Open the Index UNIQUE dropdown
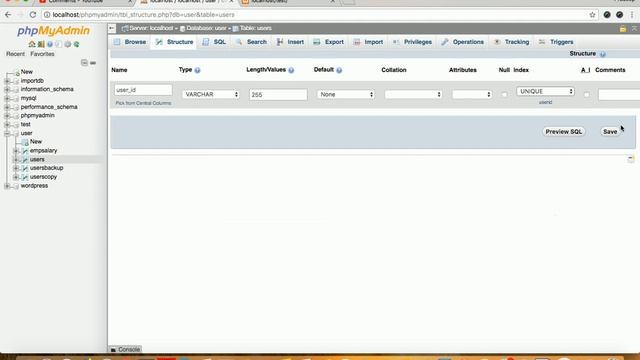 tap(545, 91)
